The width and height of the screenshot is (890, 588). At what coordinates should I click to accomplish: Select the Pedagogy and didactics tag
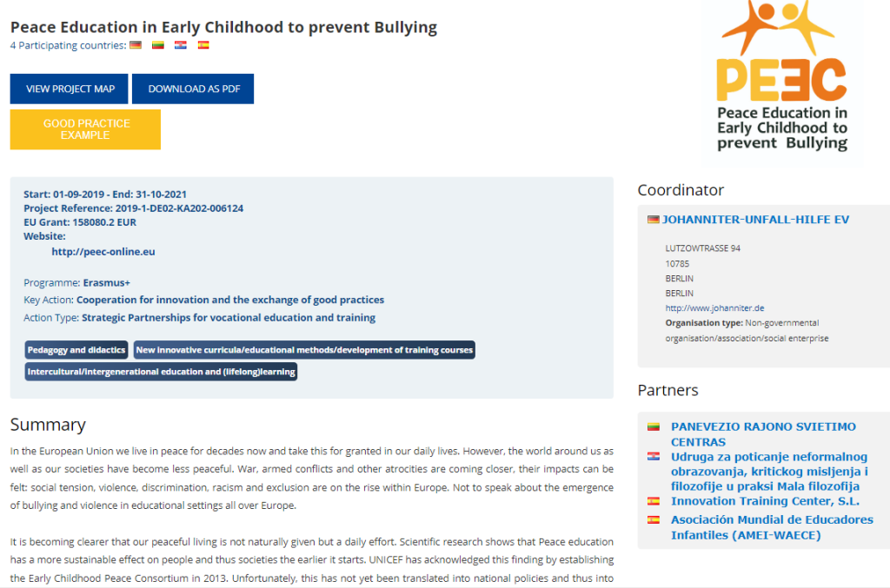[76, 350]
